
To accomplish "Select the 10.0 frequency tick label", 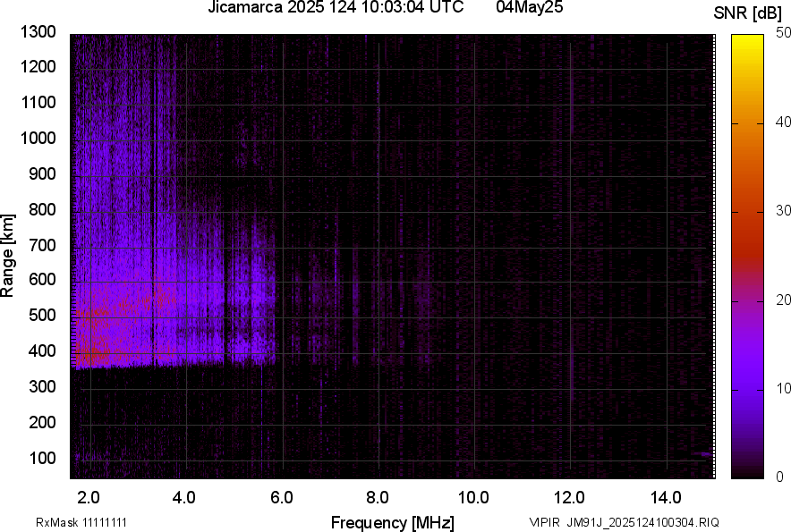I will pos(473,498).
